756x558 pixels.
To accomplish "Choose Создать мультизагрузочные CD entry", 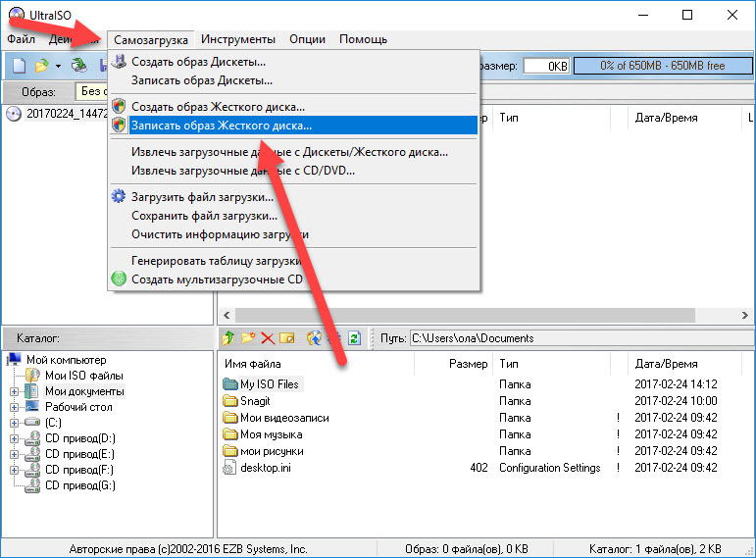I will pos(293,279).
